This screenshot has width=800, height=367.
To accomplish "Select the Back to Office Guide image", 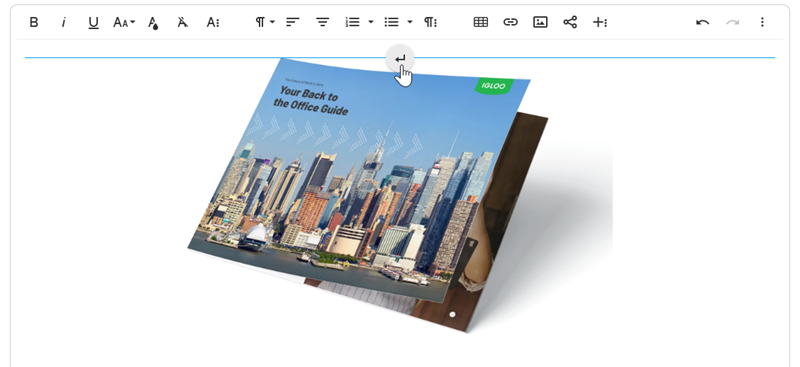I will [x=400, y=195].
